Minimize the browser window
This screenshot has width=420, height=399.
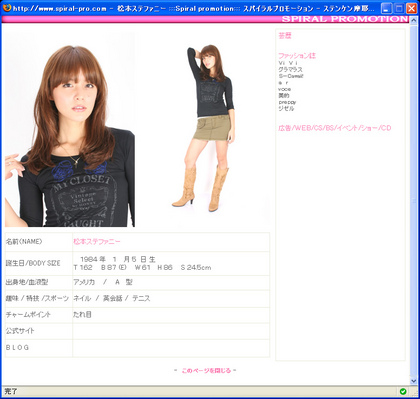point(387,8)
